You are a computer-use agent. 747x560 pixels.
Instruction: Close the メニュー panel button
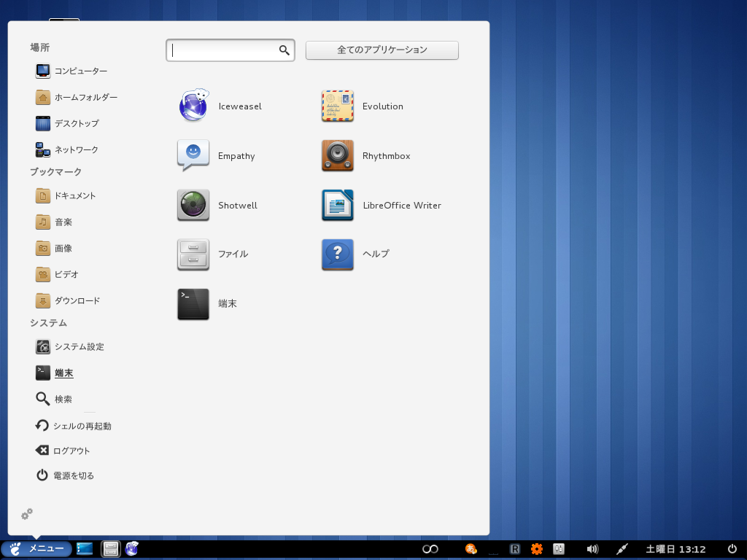coord(36,549)
